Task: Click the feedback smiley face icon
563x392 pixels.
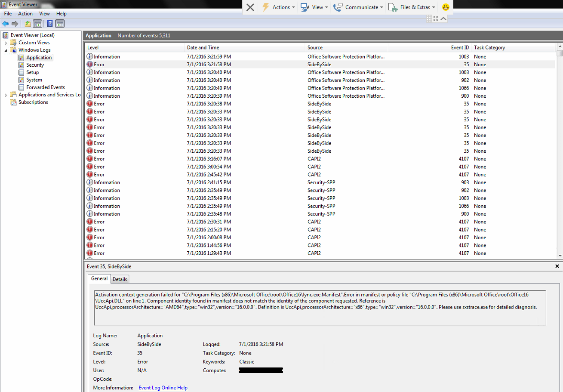Action: [x=446, y=7]
